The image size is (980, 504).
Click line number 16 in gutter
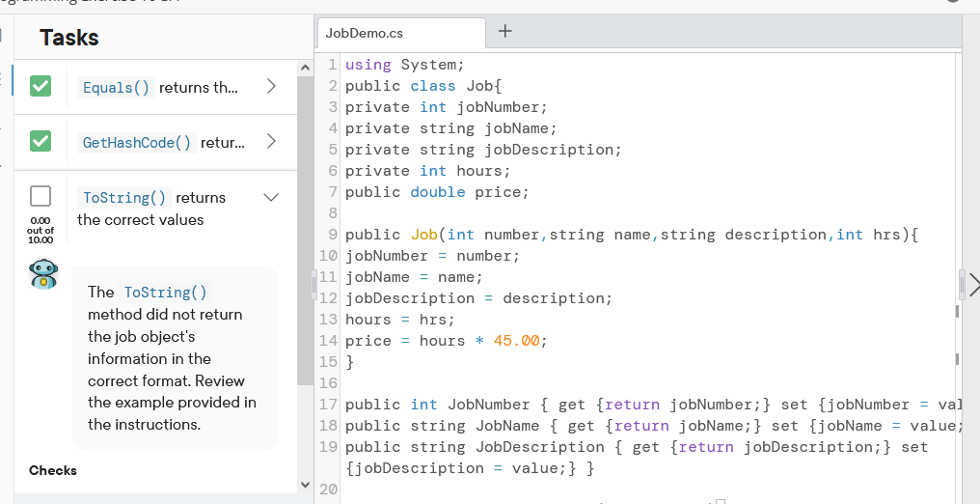click(329, 383)
